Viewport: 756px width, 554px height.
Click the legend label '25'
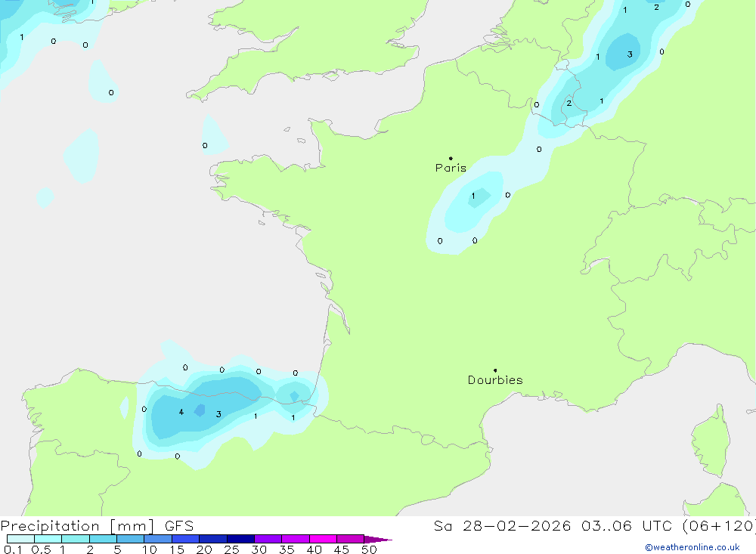tap(231, 549)
